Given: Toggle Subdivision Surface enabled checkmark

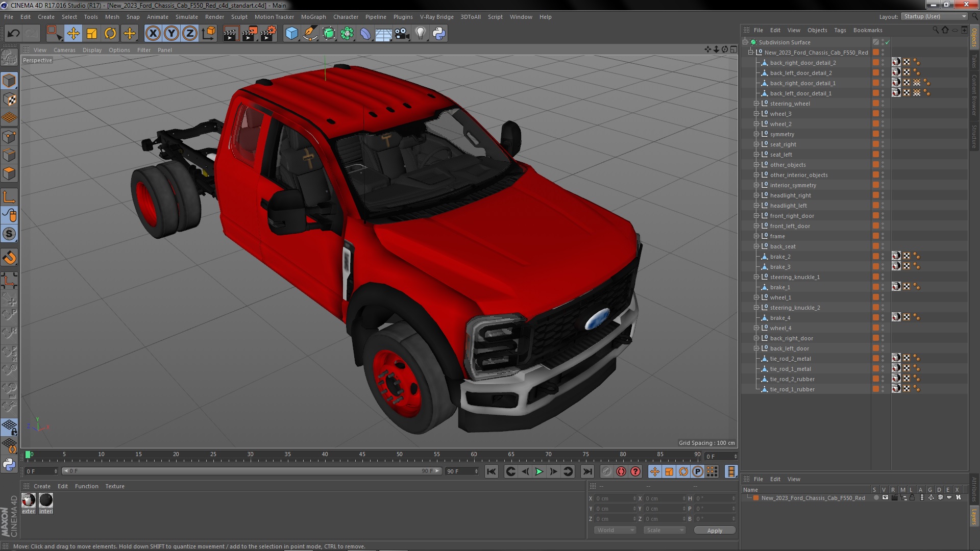Looking at the screenshot, I should [x=887, y=42].
